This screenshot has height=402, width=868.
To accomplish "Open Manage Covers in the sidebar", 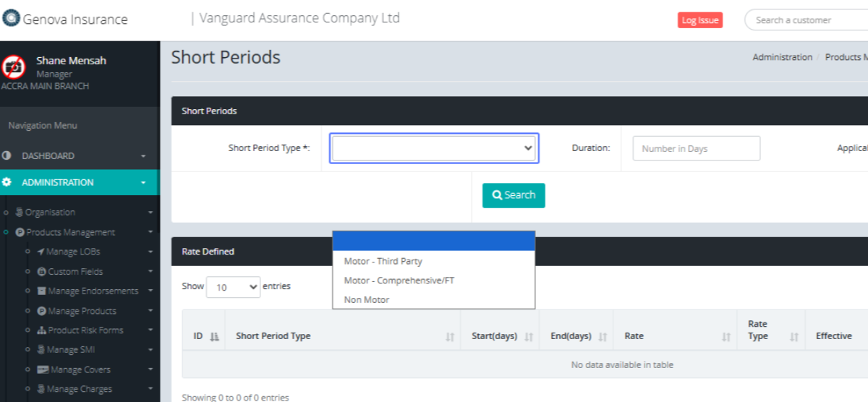I will pyautogui.click(x=80, y=370).
